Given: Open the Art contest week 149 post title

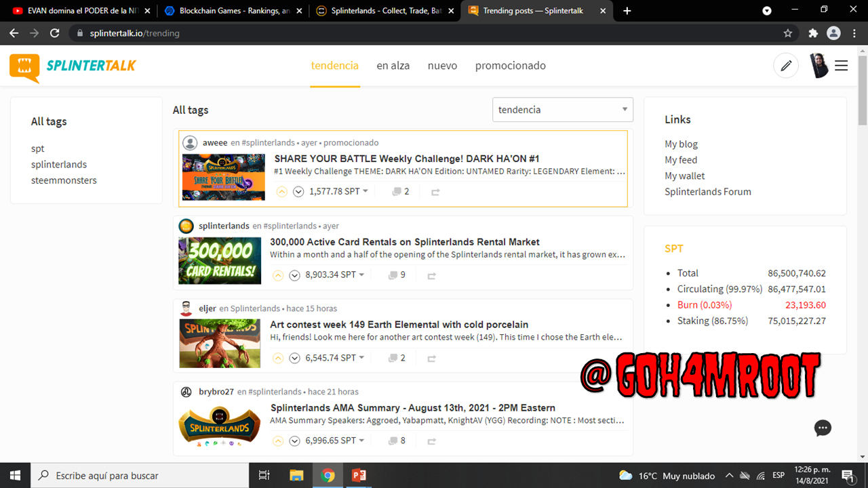Looking at the screenshot, I should pos(399,325).
